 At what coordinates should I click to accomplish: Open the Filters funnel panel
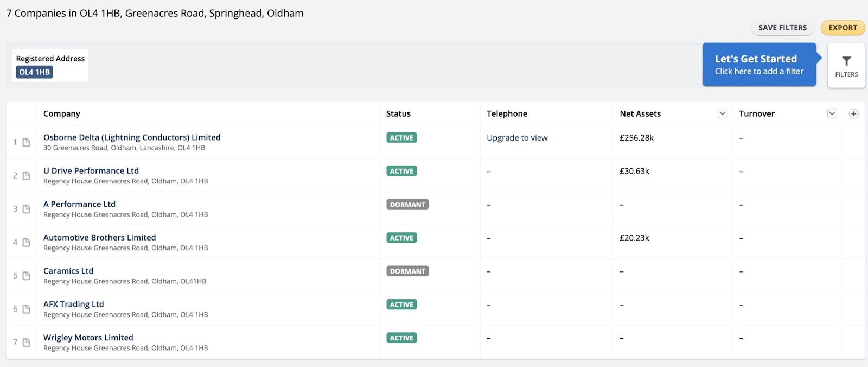pyautogui.click(x=846, y=66)
